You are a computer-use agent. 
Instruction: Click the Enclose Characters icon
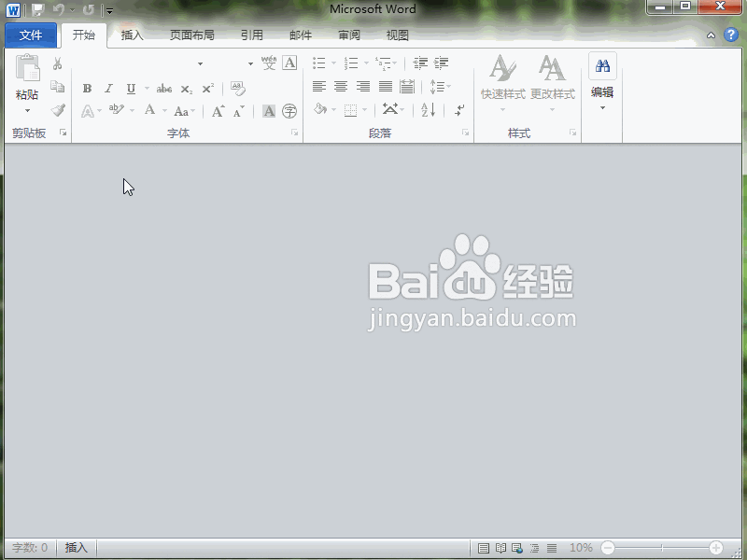pyautogui.click(x=289, y=111)
